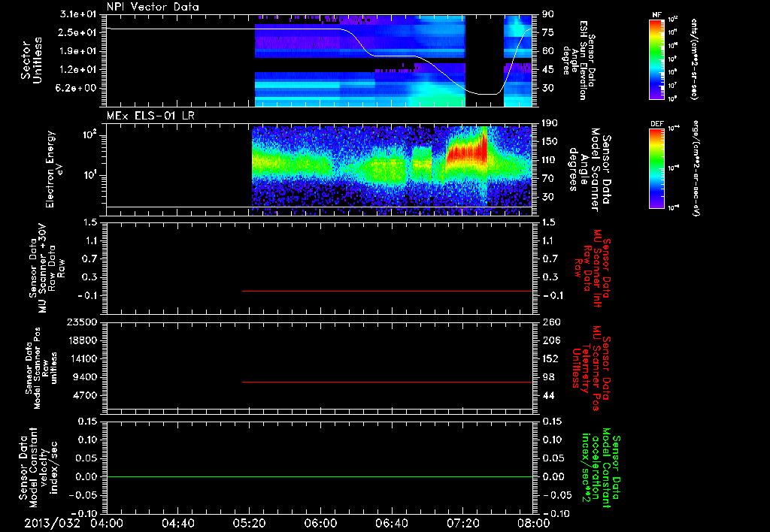Click the "90" sun elevation axis value
Viewport: 770px width, 532px height.
click(548, 14)
